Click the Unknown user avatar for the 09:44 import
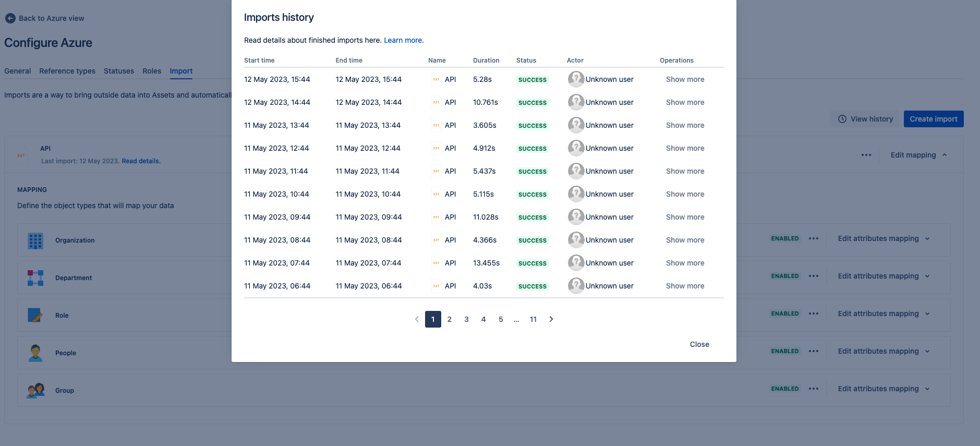 (x=576, y=217)
